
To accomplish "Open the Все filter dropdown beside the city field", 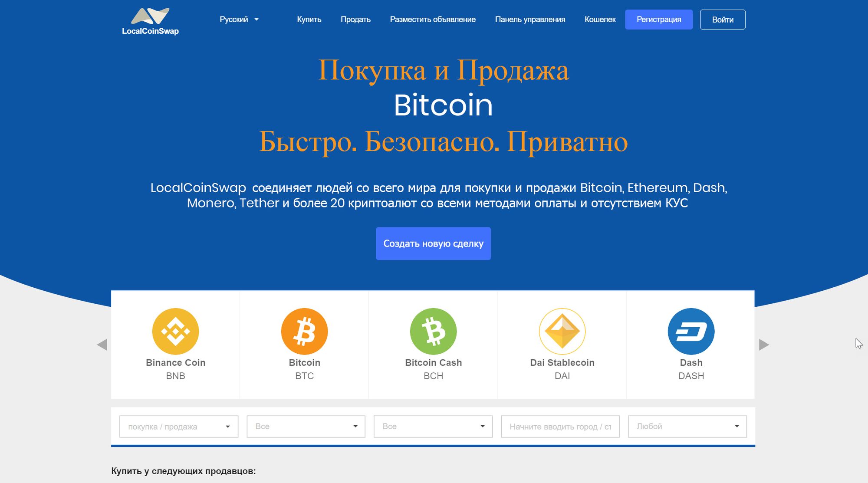I will tap(433, 427).
